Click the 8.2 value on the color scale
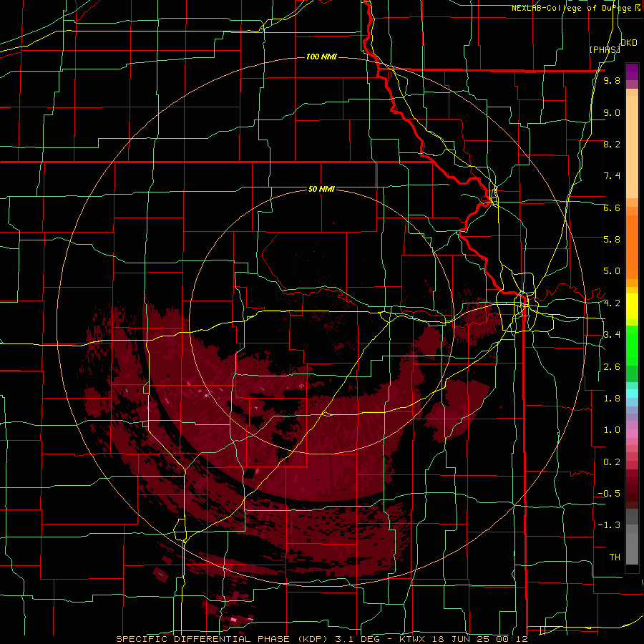 click(612, 144)
